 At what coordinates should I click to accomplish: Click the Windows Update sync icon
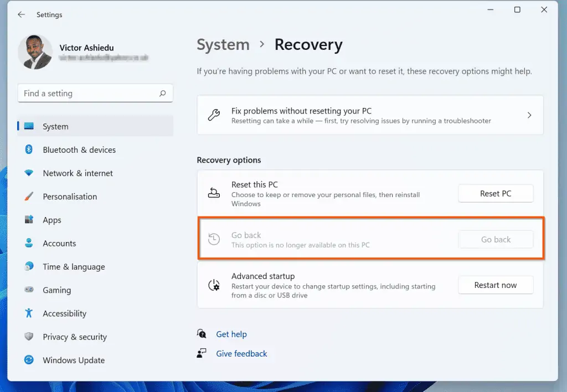pyautogui.click(x=29, y=360)
